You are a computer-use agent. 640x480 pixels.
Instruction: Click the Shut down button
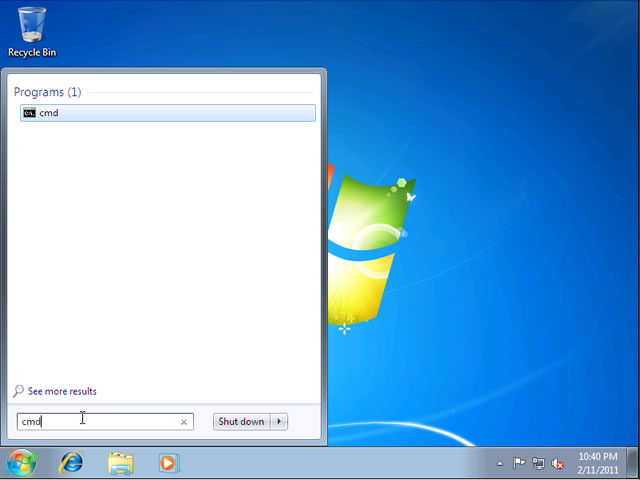(x=241, y=422)
